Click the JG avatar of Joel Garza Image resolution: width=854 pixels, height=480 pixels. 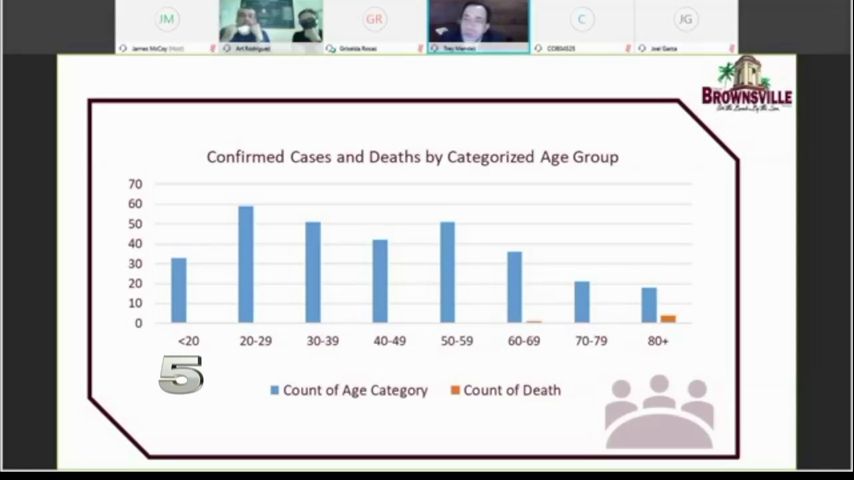click(x=685, y=19)
